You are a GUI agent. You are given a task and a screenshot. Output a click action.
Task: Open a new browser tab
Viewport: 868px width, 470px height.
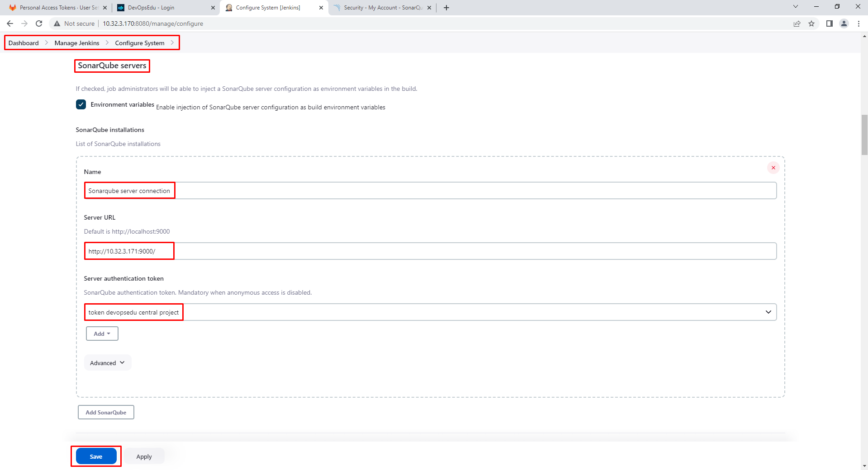click(x=446, y=8)
